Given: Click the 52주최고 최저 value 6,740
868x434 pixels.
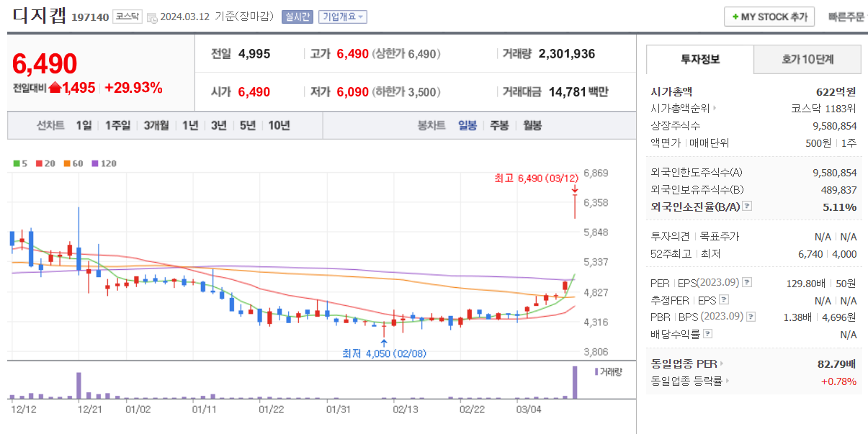Looking at the screenshot, I should click(812, 253).
